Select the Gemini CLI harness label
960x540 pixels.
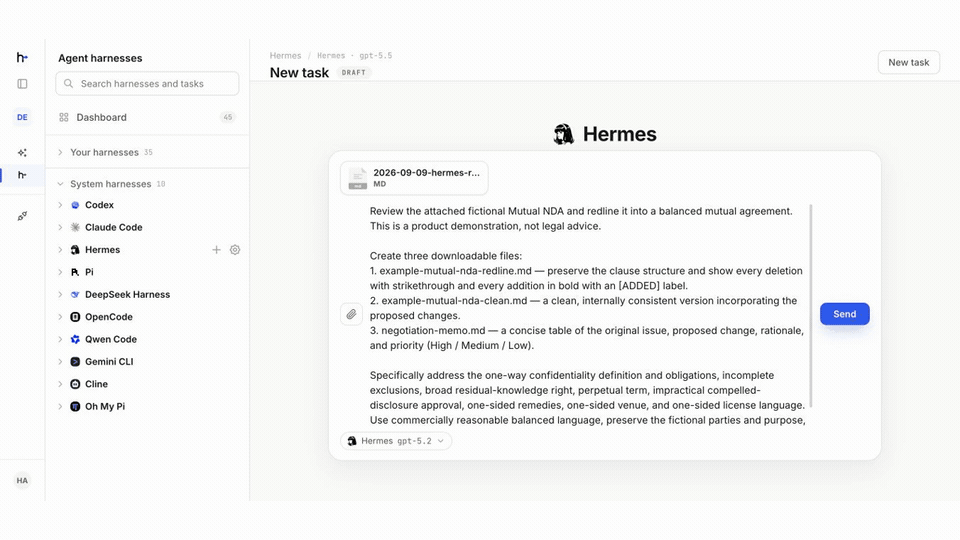click(x=109, y=362)
